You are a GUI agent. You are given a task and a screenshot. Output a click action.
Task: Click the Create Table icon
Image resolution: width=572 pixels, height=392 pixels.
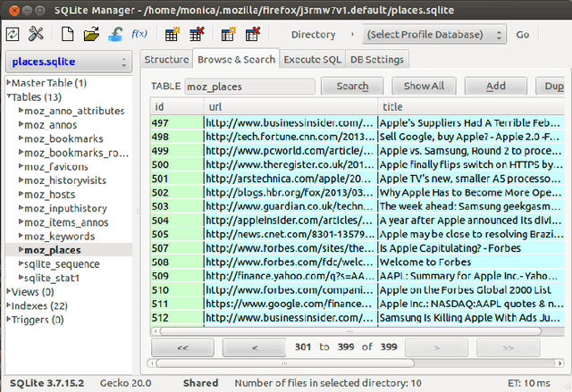[x=172, y=34]
